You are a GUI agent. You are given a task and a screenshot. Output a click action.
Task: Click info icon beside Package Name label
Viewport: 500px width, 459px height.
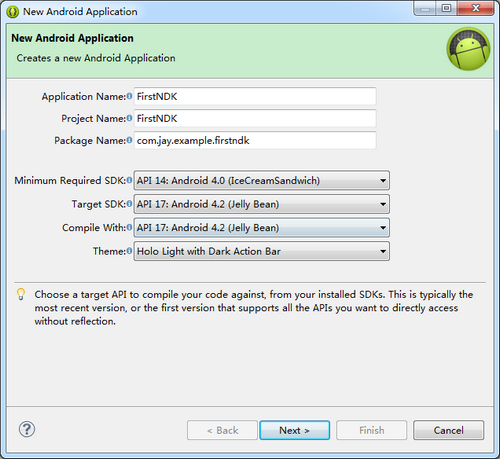(129, 140)
